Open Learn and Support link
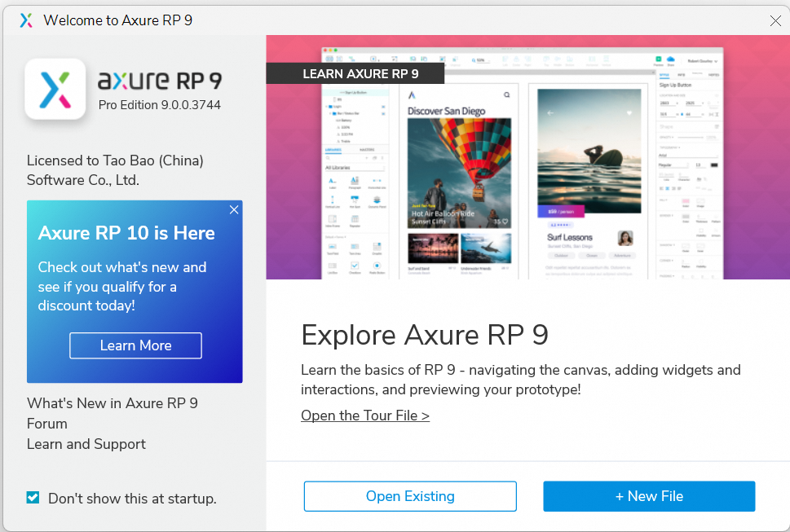Viewport: 790px width, 532px height. (86, 444)
